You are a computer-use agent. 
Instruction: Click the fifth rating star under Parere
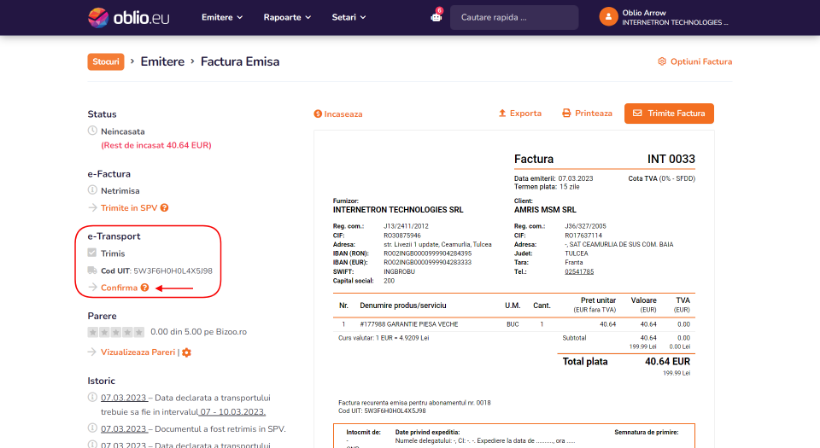(x=139, y=332)
